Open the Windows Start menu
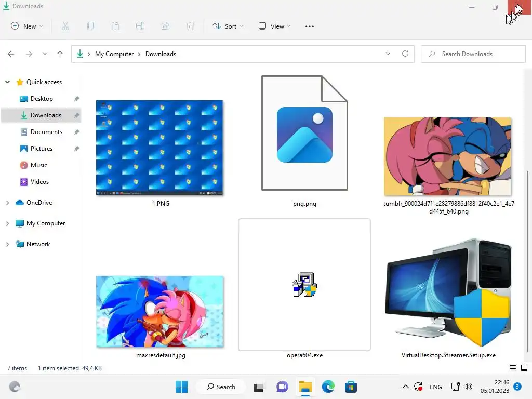This screenshot has width=532, height=399. (181, 387)
